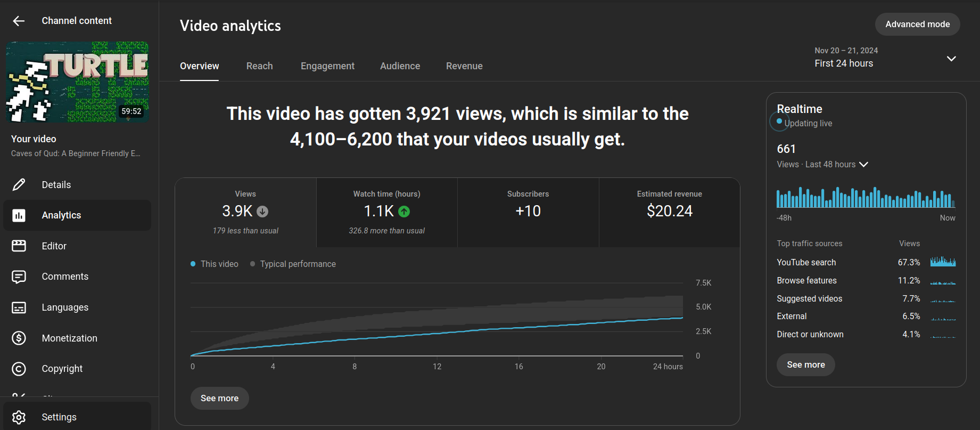
Task: Click See more under Realtime panel
Action: tap(805, 365)
